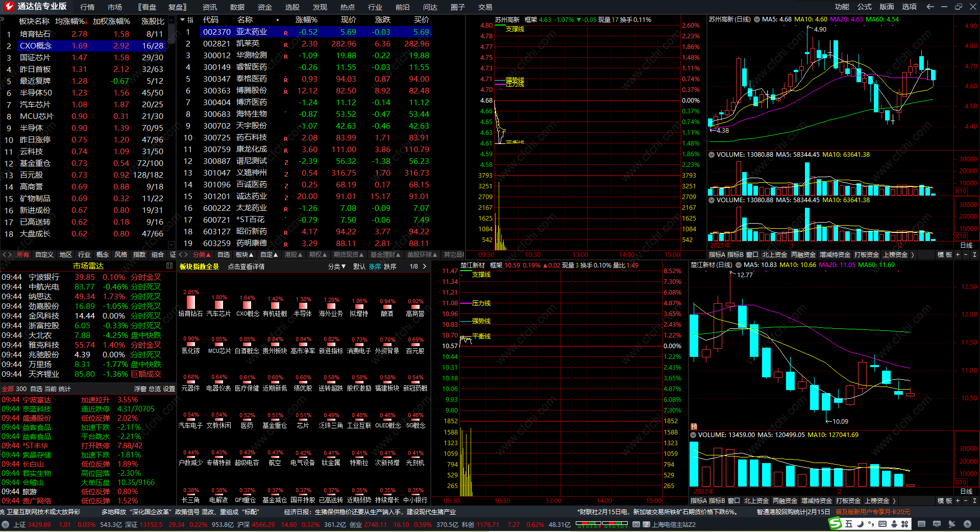Click the plus icon in lower chart indicator bar

point(958,501)
